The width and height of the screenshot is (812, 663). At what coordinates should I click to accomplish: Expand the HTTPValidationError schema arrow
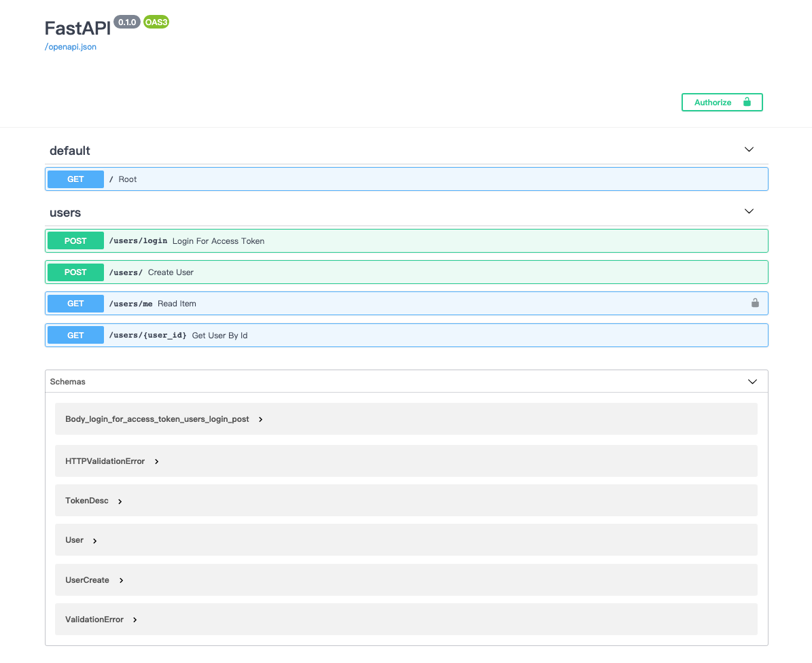point(156,461)
